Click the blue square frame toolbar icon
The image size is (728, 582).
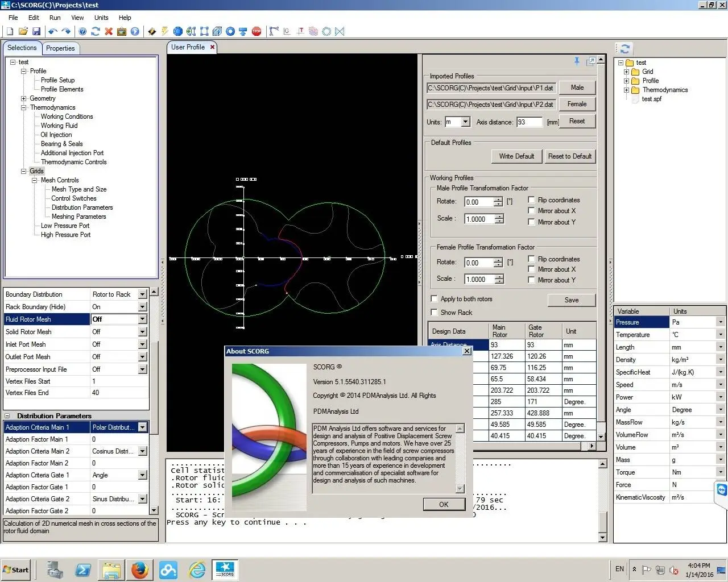coord(204,31)
